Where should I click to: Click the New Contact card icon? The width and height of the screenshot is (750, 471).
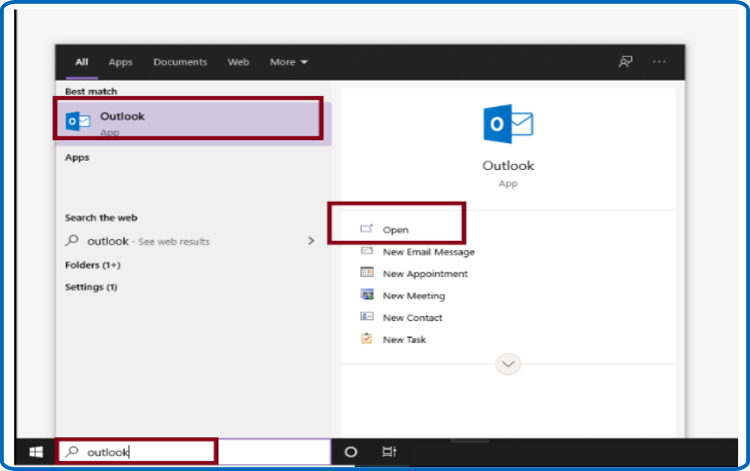[x=367, y=316]
